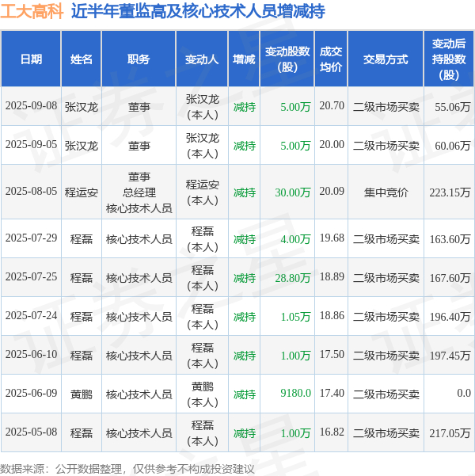475x476 pixels.
Task: Click the date 2025-06-10
Action: (31, 355)
